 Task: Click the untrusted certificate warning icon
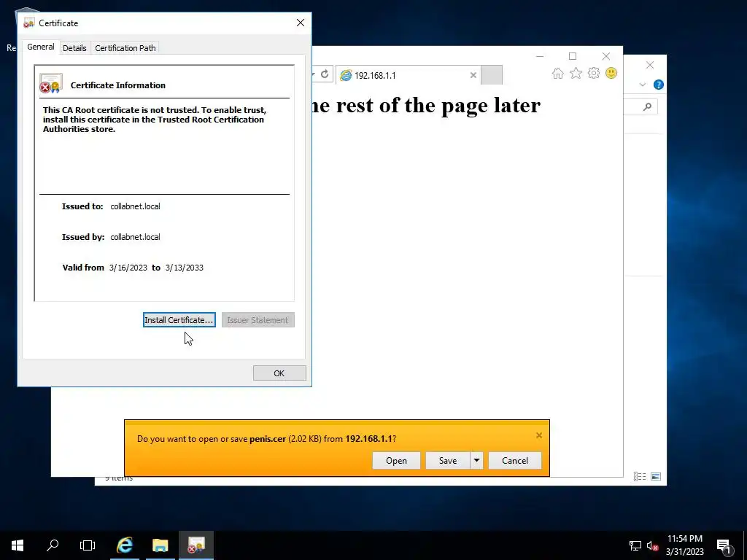pos(50,83)
